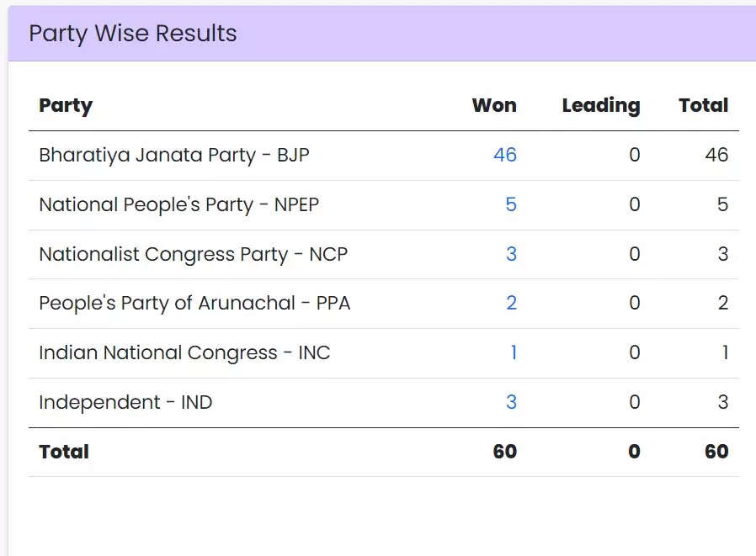Viewport: 756px width, 556px height.
Task: Click Independent candidates' won count link
Action: [510, 403]
